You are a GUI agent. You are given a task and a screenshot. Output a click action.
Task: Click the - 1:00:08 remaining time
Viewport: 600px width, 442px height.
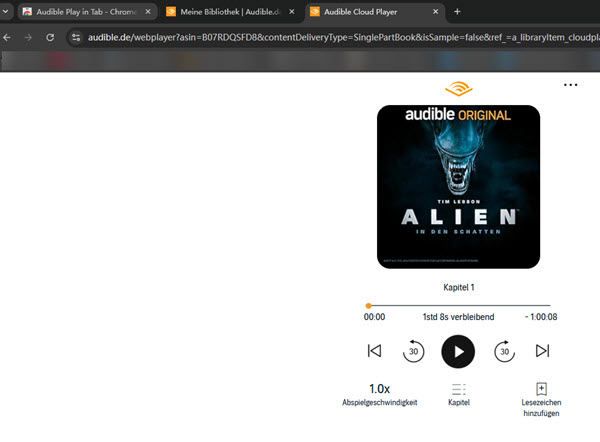pos(541,317)
